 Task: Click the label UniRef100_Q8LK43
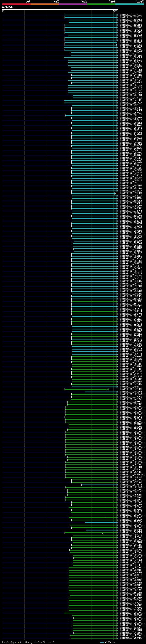click(x=131, y=316)
